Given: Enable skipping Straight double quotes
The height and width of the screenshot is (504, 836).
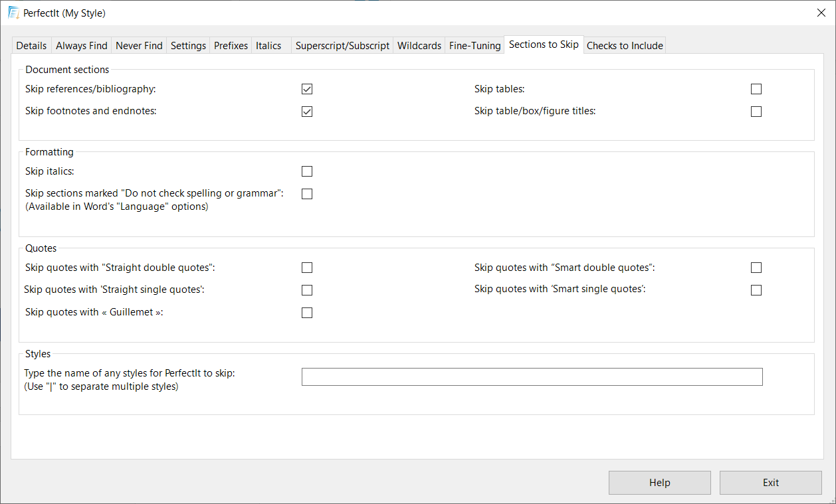Looking at the screenshot, I should 307,268.
